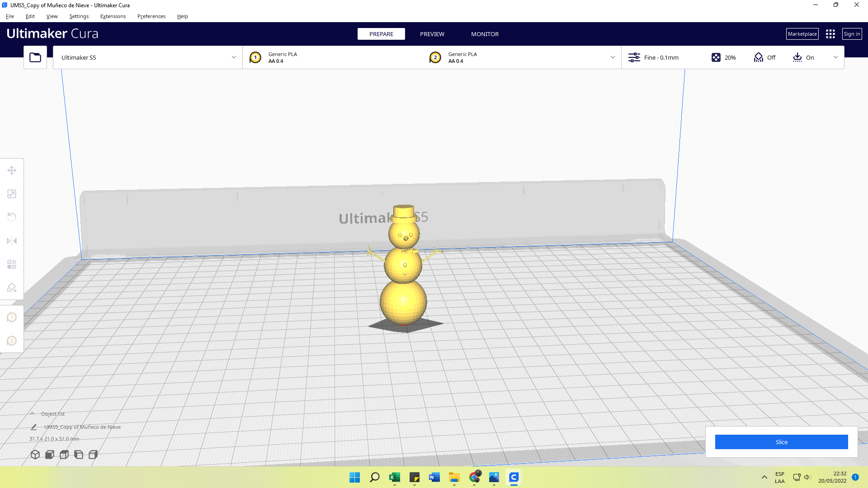Select the Scale tool

pos(12,194)
